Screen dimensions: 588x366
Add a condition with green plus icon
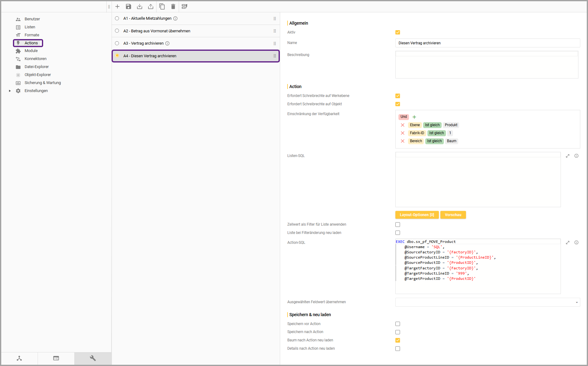(x=414, y=117)
